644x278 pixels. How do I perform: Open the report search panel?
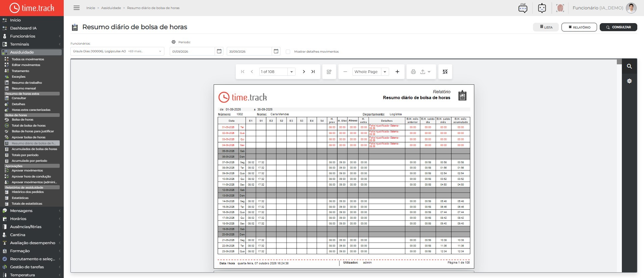[630, 66]
